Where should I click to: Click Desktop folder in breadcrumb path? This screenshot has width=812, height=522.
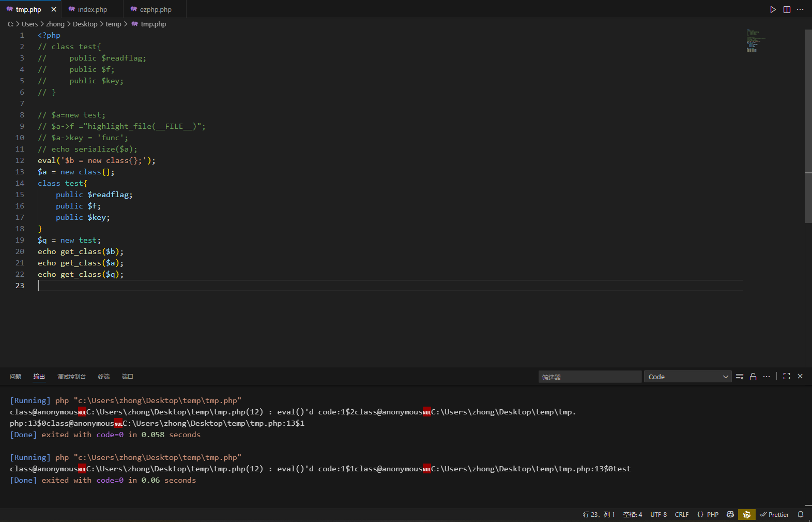(85, 24)
